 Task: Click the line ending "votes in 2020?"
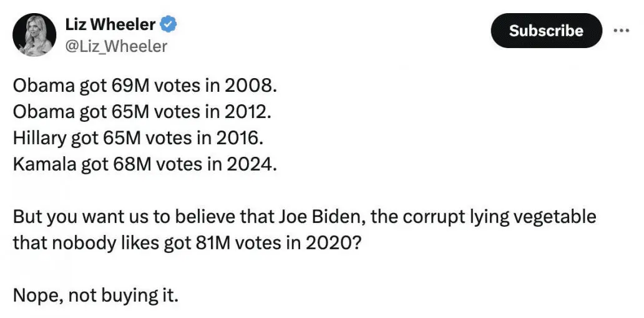click(187, 243)
